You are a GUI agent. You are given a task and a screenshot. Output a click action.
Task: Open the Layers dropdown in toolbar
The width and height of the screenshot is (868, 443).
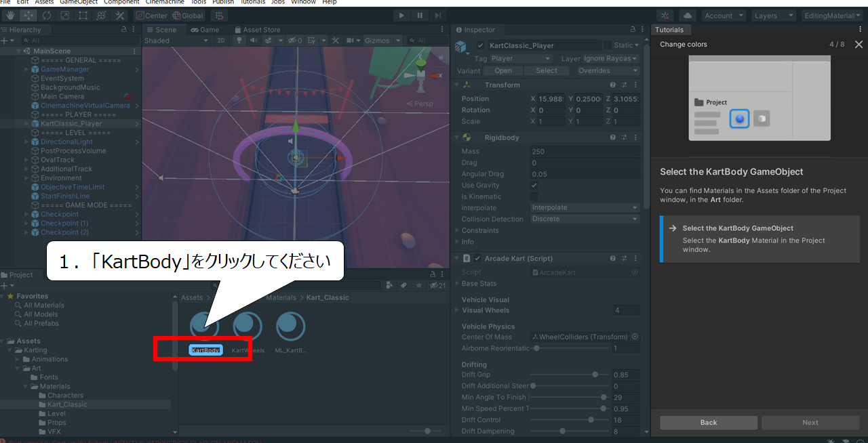tap(772, 16)
